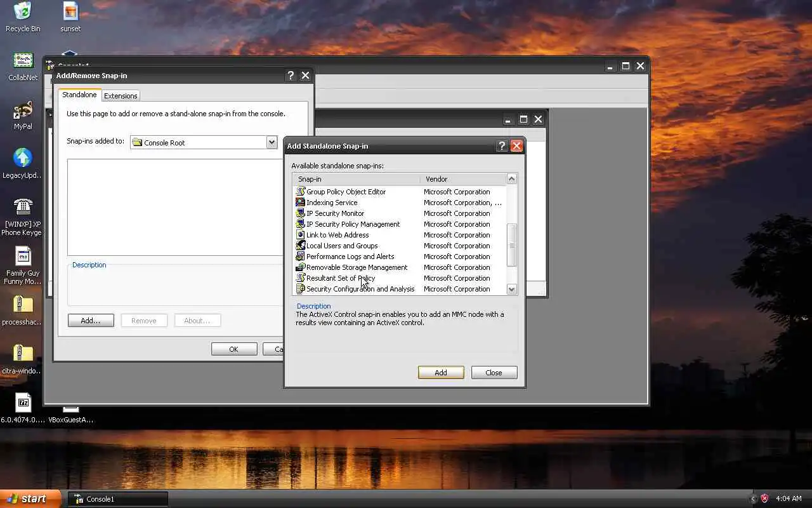
Task: Expand hidden tray icons with the arrow
Action: (x=754, y=498)
